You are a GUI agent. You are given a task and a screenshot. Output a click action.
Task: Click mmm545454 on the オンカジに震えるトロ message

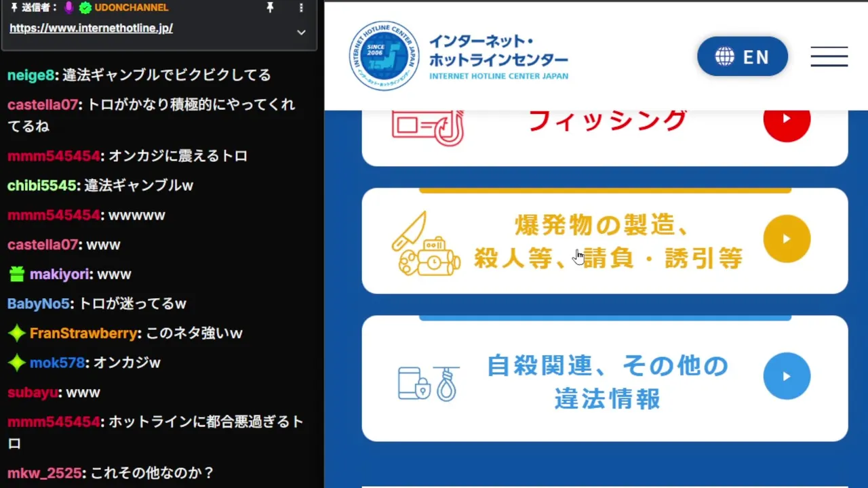click(x=54, y=156)
